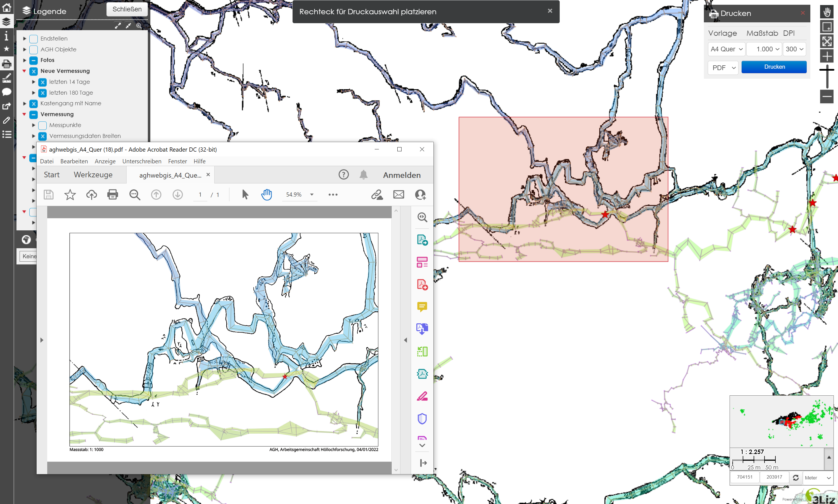Toggle the Messpunkte layer checkbox
The image size is (838, 504).
point(42,125)
